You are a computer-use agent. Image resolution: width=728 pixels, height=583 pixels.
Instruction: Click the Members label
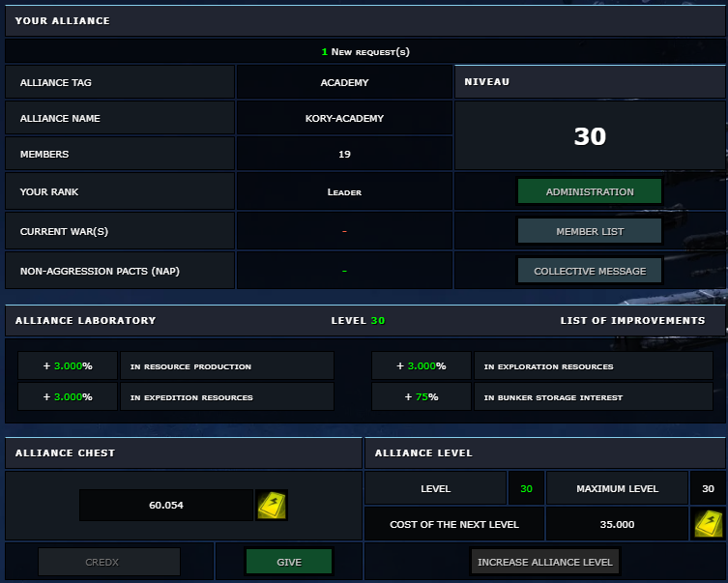pyautogui.click(x=44, y=154)
